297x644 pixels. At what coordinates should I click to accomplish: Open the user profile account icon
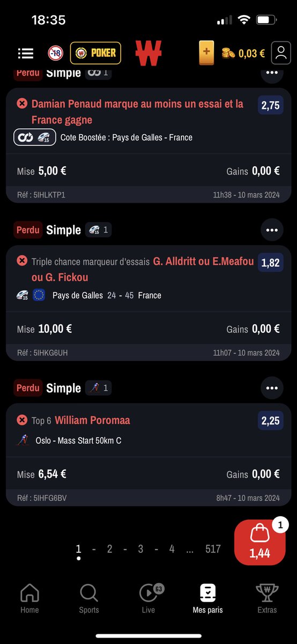pos(280,53)
